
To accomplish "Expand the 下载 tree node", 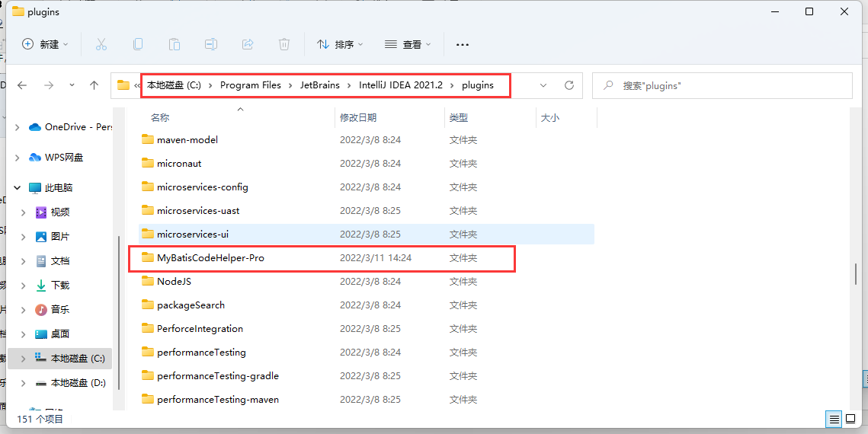I will pos(24,286).
